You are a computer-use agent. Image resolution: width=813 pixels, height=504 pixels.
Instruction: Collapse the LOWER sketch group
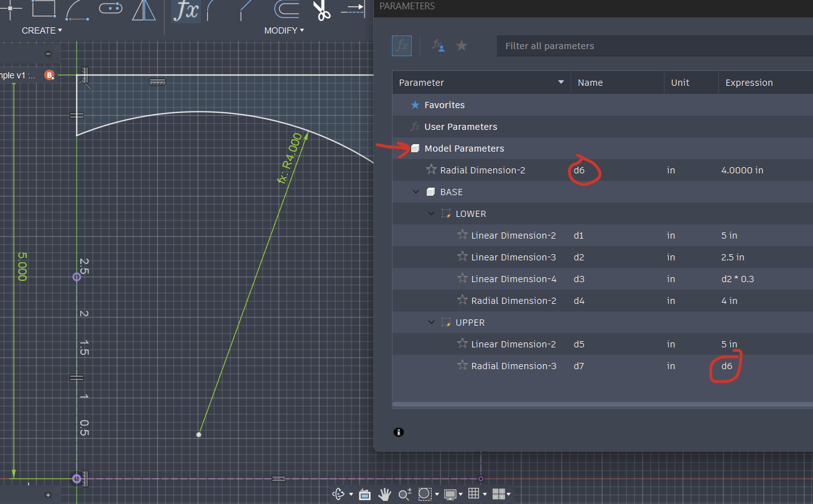click(x=431, y=214)
